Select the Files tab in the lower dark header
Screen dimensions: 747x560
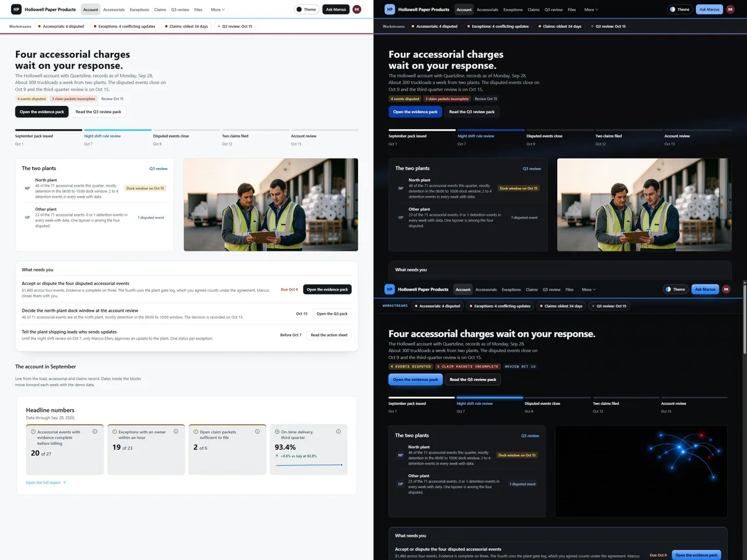click(570, 289)
